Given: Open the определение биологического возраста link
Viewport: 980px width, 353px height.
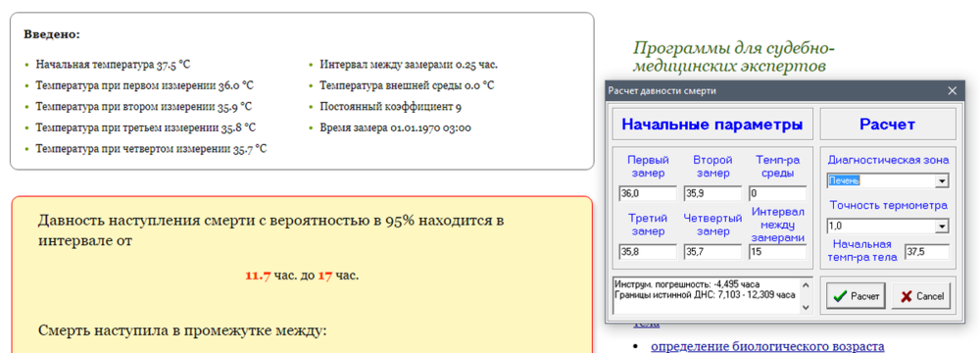Looking at the screenshot, I should [x=767, y=347].
